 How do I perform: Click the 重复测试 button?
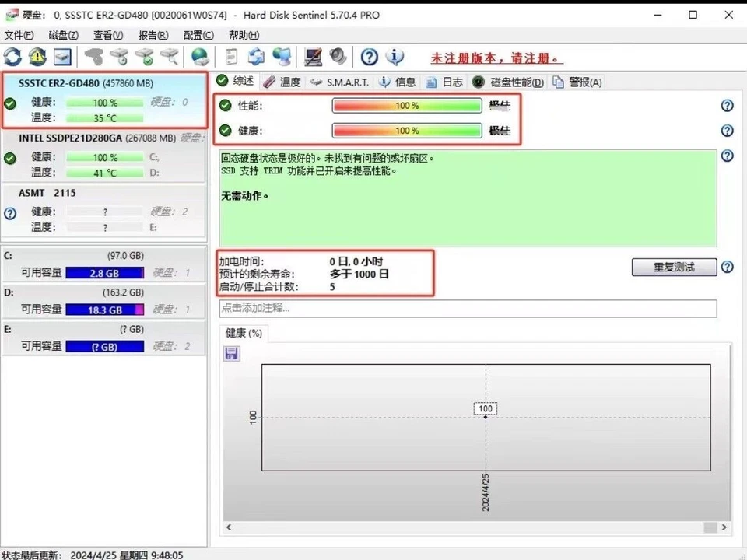click(x=674, y=267)
